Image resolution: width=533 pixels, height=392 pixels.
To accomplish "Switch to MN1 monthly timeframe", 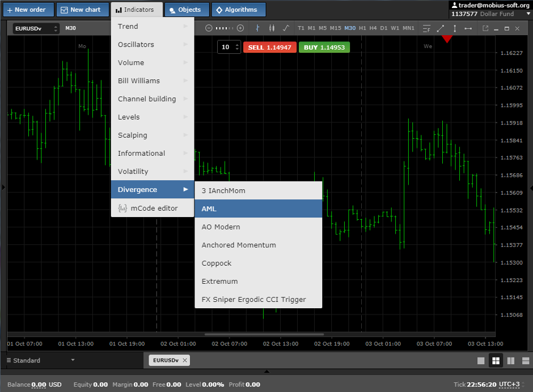I will [x=408, y=28].
